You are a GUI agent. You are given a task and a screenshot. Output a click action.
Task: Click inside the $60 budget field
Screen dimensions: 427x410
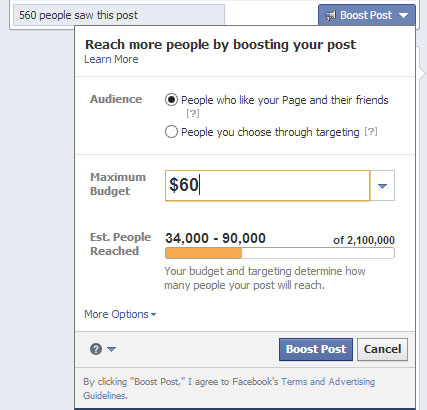tap(267, 186)
